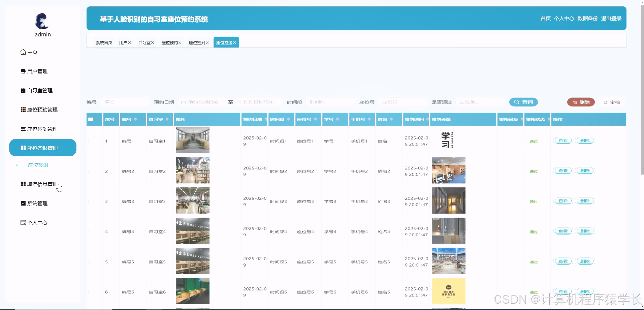Click 删除 for the 编号5 row
The image size is (644, 310).
pyautogui.click(x=585, y=261)
